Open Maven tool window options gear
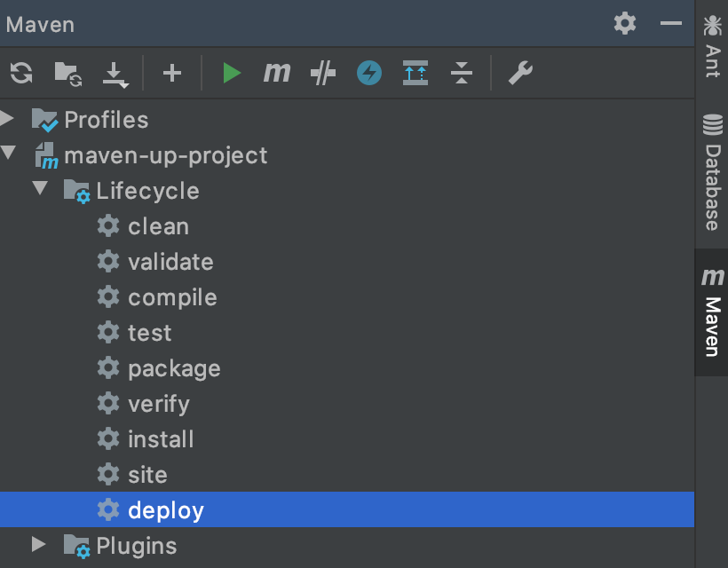The width and height of the screenshot is (728, 568). coord(625,23)
